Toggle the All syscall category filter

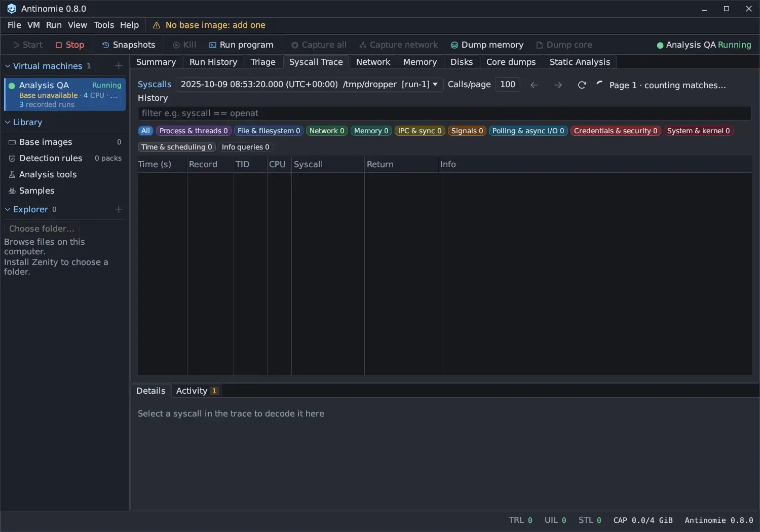(145, 131)
